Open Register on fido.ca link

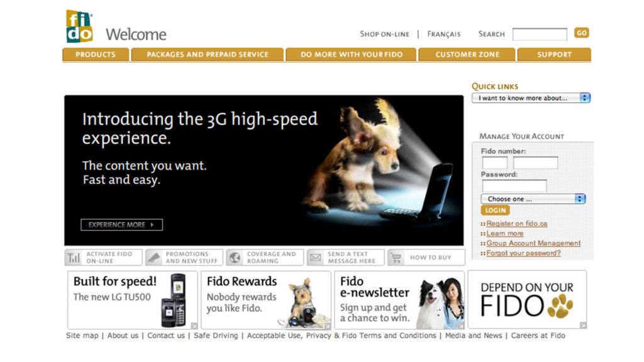coord(517,224)
